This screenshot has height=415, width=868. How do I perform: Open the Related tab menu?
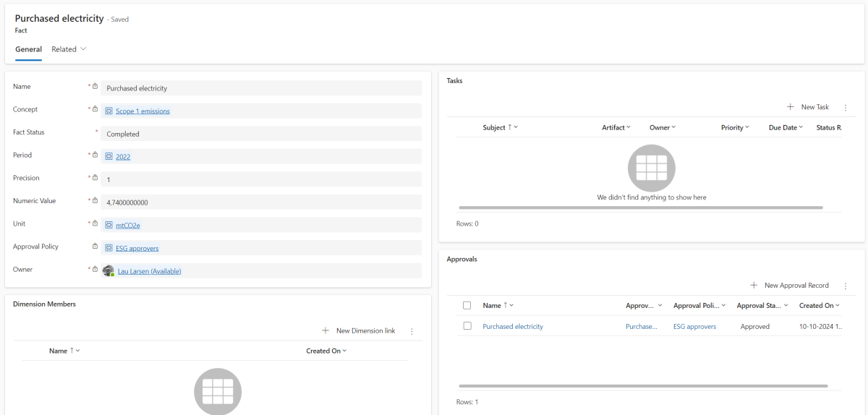tap(69, 49)
